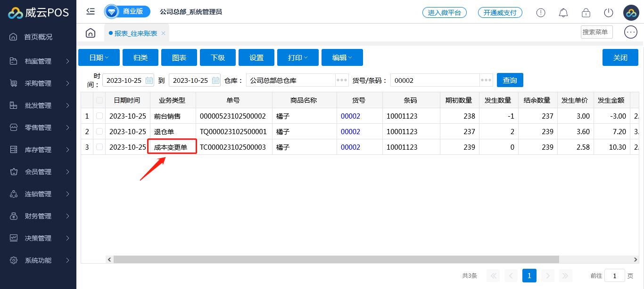Image resolution: width=644 pixels, height=289 pixels.
Task: Switch to the 报表_往来账表 tab
Action: [136, 33]
